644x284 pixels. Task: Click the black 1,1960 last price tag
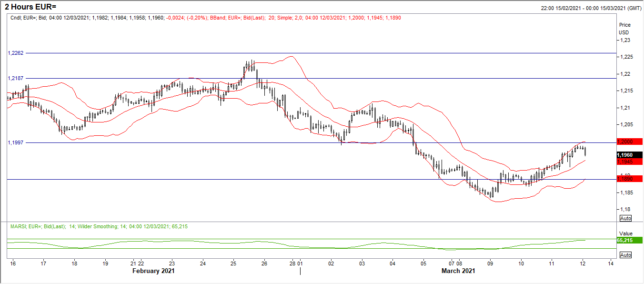629,155
